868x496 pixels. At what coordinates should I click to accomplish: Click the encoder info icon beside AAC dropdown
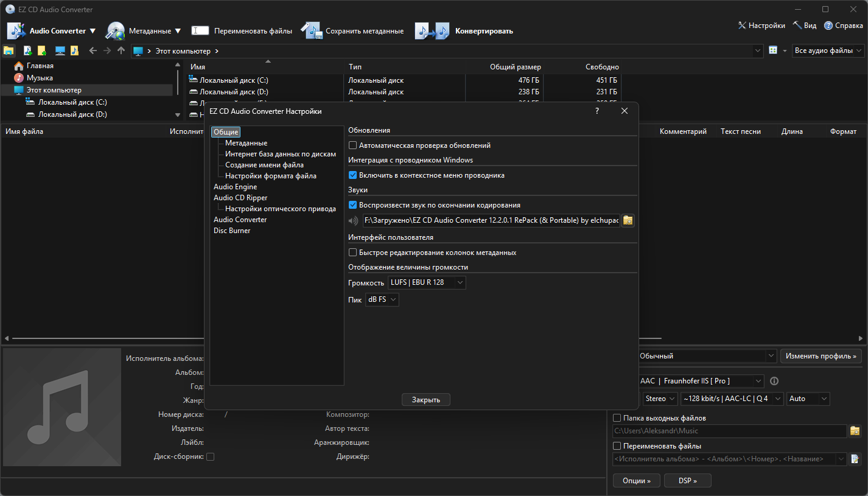point(774,381)
